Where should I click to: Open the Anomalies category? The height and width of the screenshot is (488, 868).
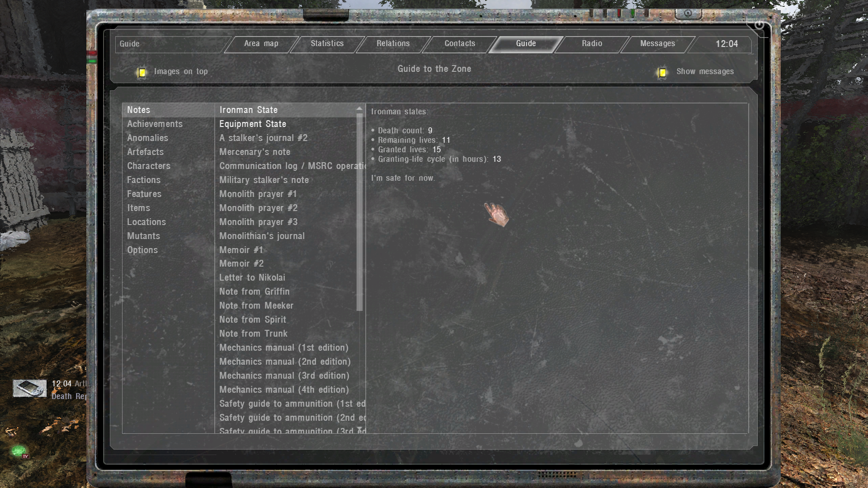click(168, 138)
